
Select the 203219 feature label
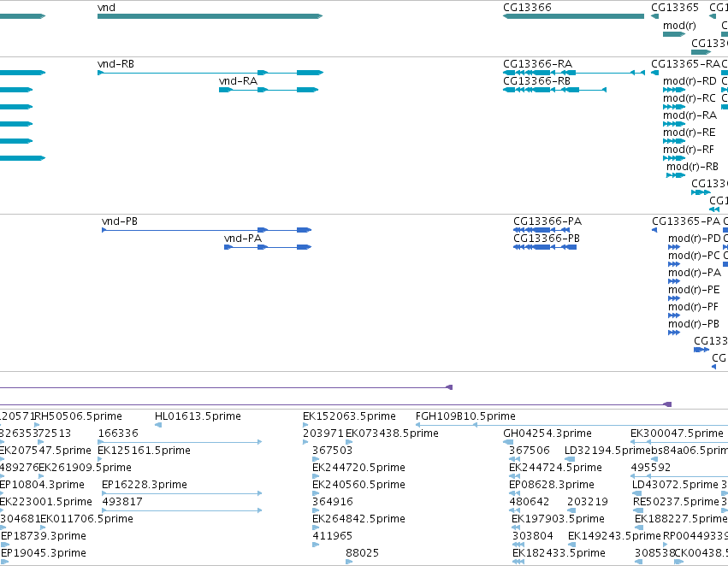coord(588,502)
